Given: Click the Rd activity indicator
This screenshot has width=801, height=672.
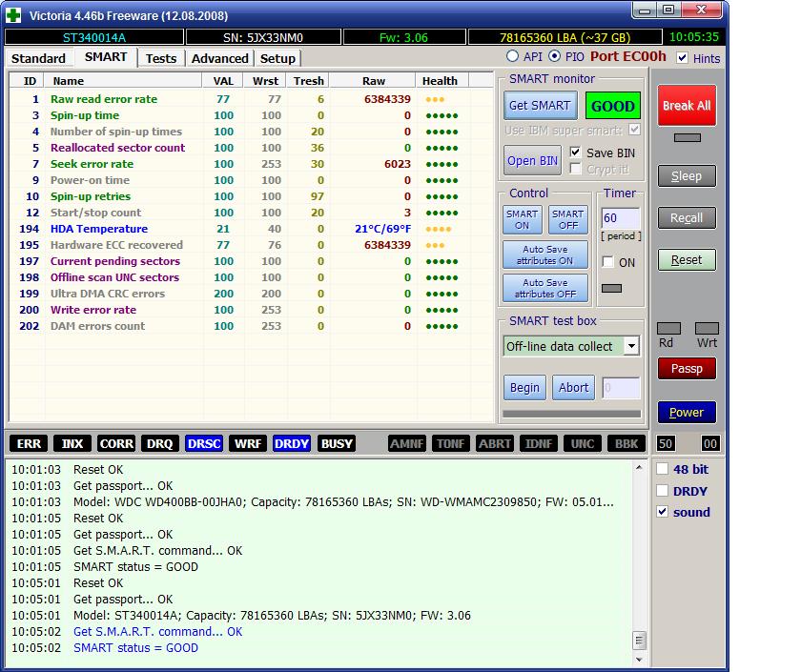Looking at the screenshot, I should coord(668,329).
